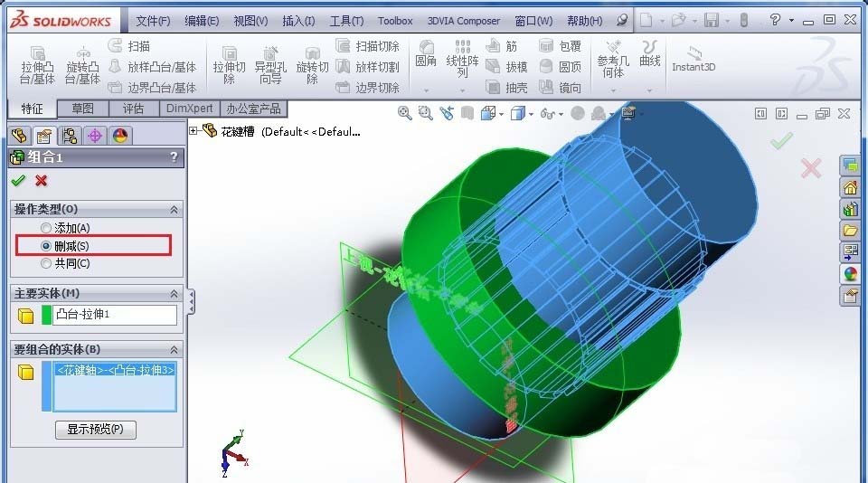Click the green main body color swatch
The width and height of the screenshot is (868, 483).
46,315
